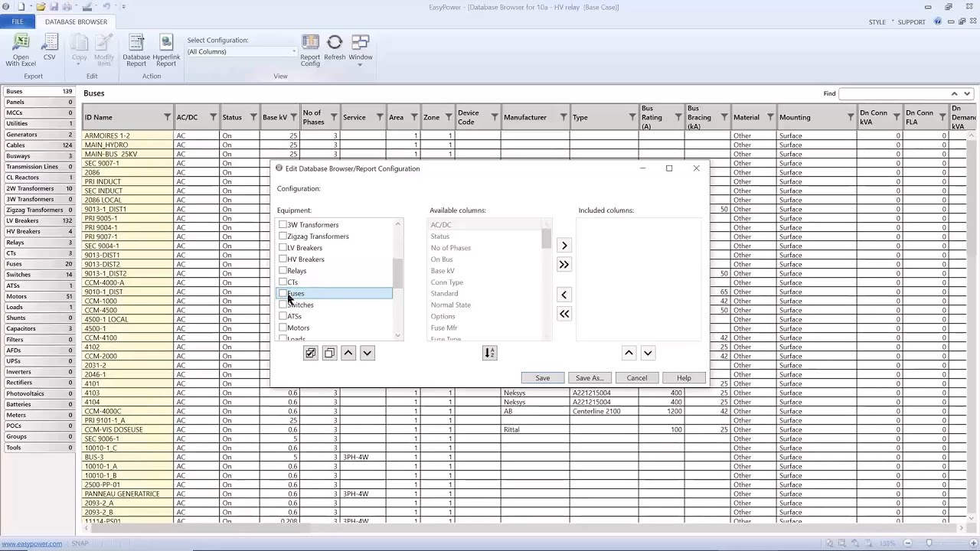This screenshot has width=980, height=551.
Task: Click the Undo icon in quick access toolbar
Action: [107, 7]
